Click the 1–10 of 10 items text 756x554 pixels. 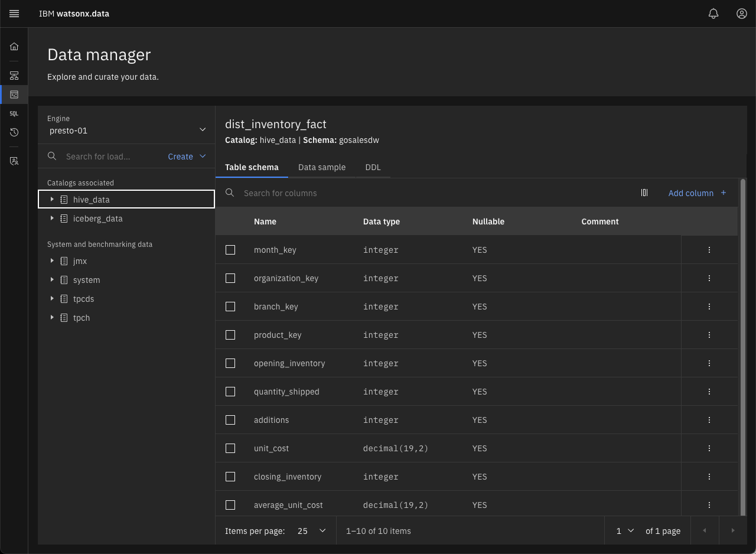379,530
